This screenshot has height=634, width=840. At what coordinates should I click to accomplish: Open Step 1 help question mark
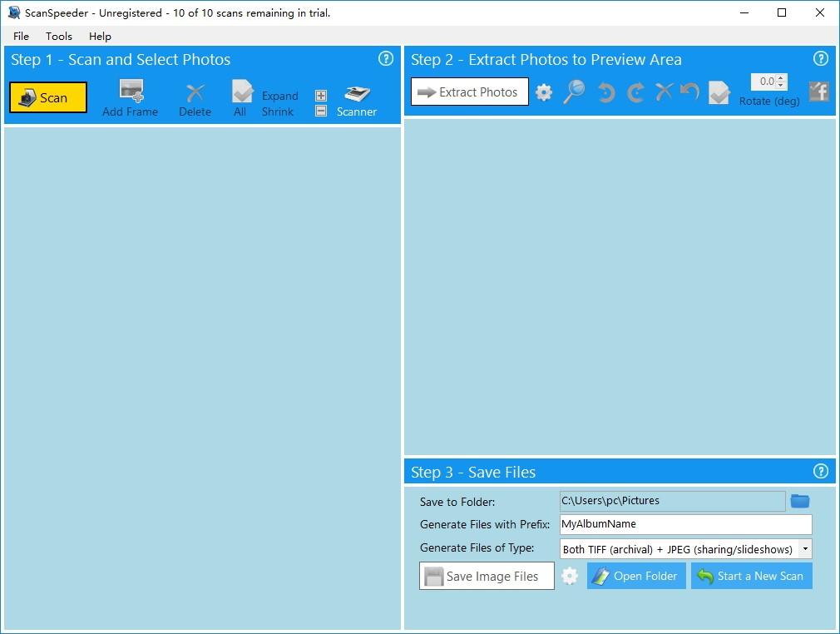(386, 58)
